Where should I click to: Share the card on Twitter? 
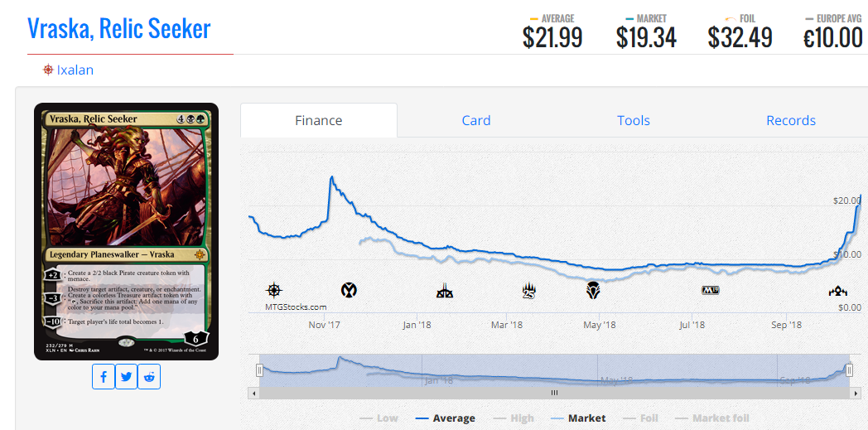(126, 377)
